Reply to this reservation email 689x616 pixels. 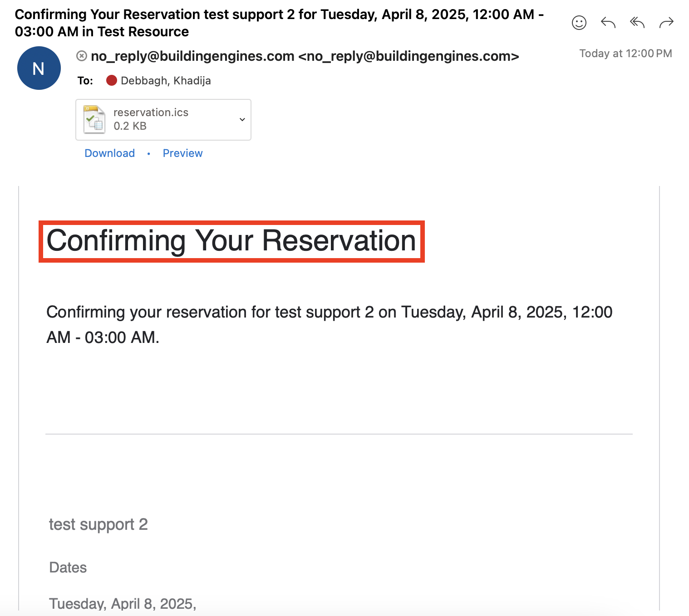tap(608, 23)
